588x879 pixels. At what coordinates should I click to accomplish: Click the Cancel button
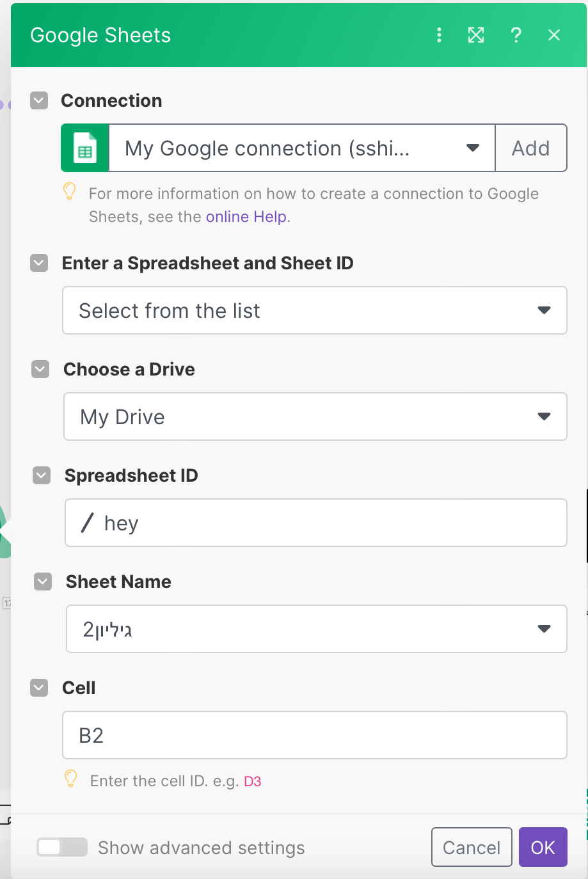[472, 847]
